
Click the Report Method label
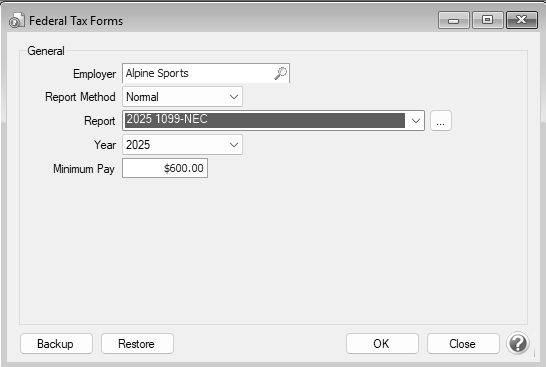click(x=80, y=97)
